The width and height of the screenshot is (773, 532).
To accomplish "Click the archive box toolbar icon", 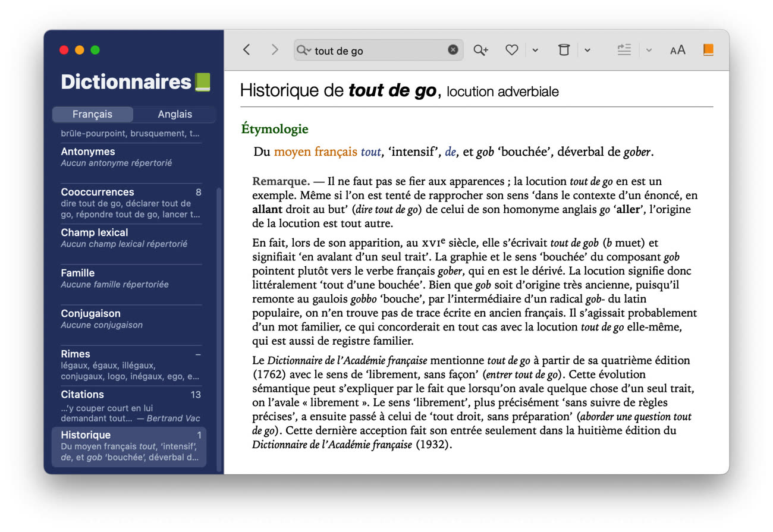I will pos(564,50).
